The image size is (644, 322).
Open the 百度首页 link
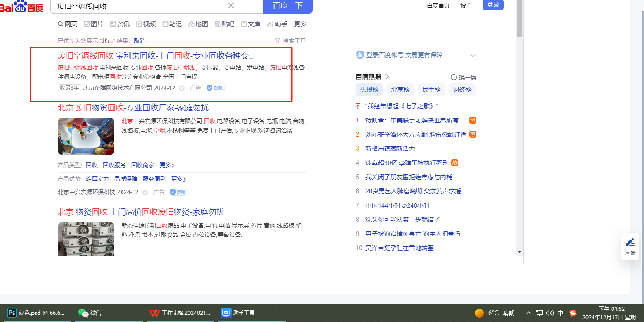438,5
